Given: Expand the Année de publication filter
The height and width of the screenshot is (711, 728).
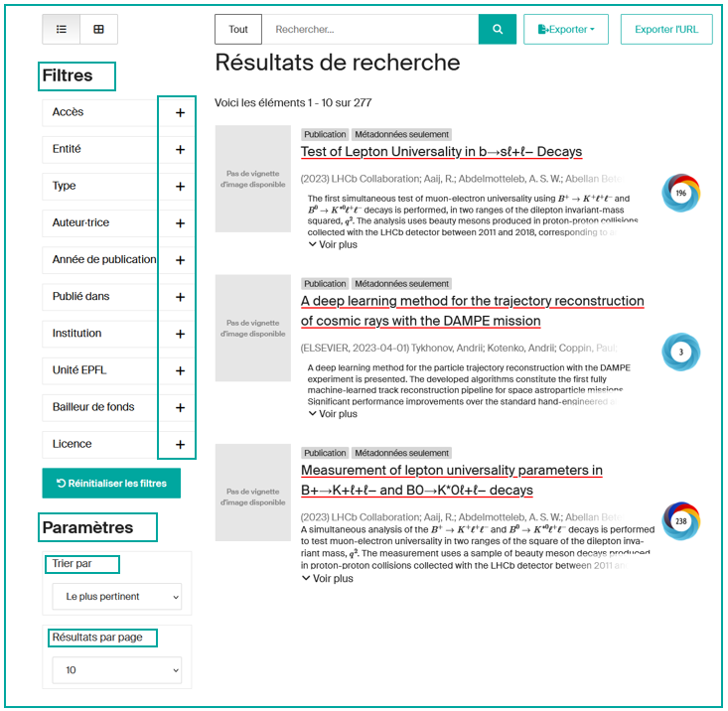Looking at the screenshot, I should tap(180, 260).
